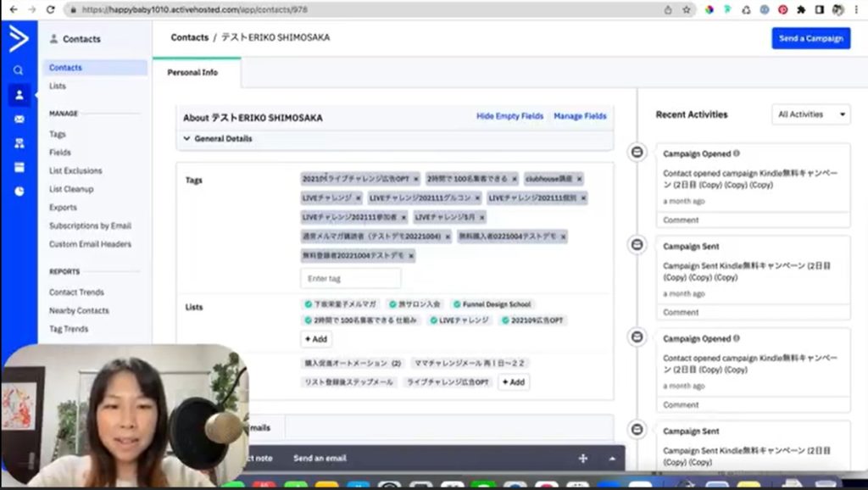Toggle the 旅サロン入会 list checkmark
The image size is (868, 490).
(x=392, y=304)
